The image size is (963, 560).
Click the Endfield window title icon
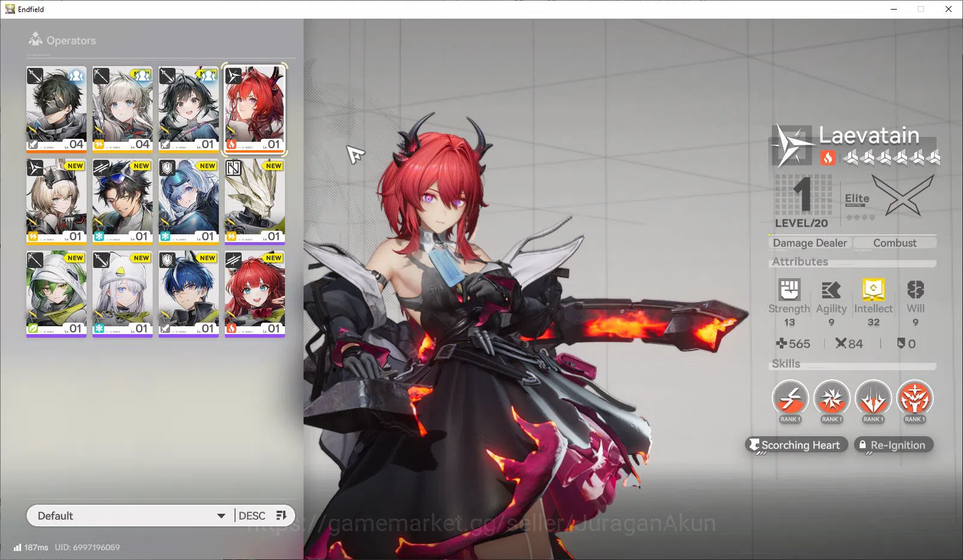[10, 9]
